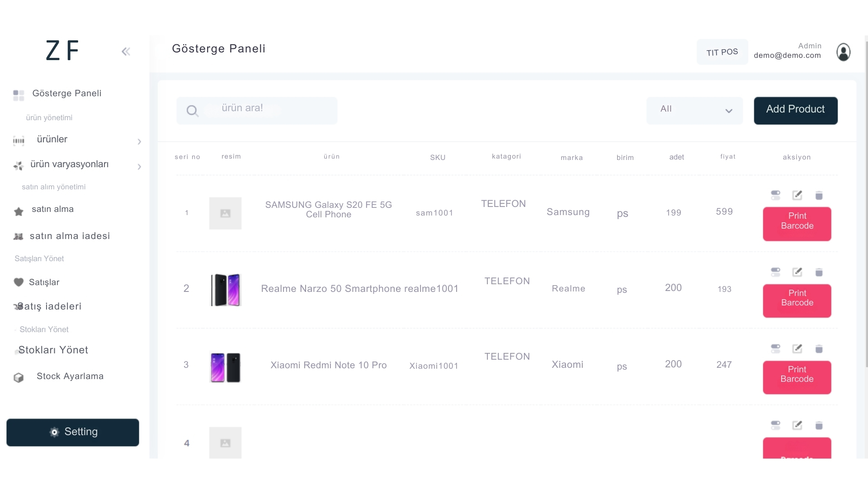This screenshot has width=868, height=488.
Task: Open the Setting button
Action: [x=73, y=432]
